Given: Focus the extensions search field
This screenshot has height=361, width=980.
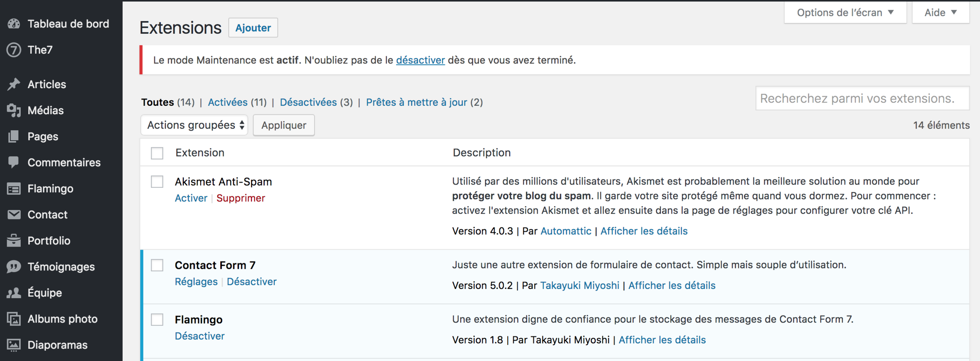Looking at the screenshot, I should pyautogui.click(x=862, y=98).
